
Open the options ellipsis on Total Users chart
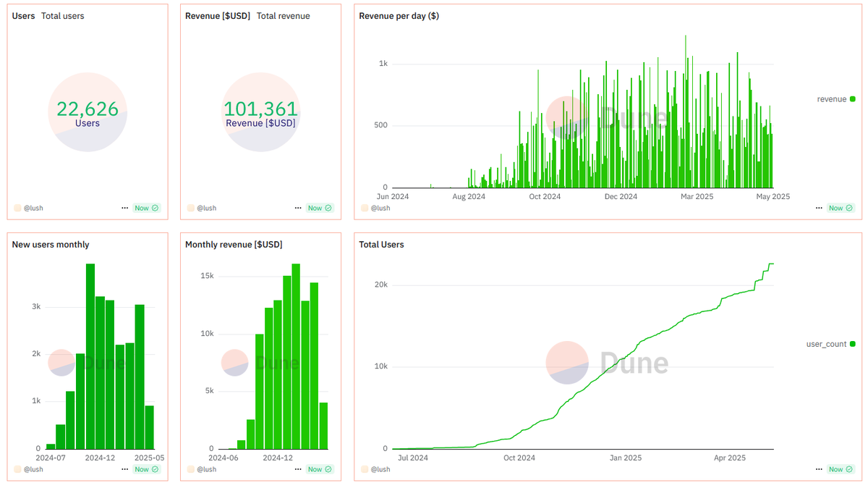point(820,469)
